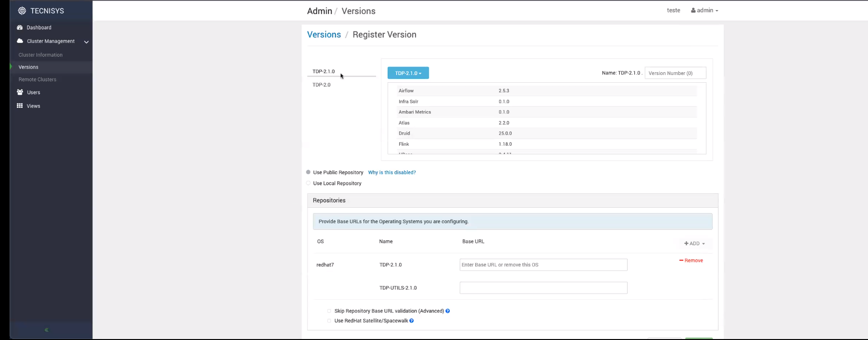This screenshot has height=340, width=868.
Task: Select Use Local Repository radio button
Action: pos(308,183)
